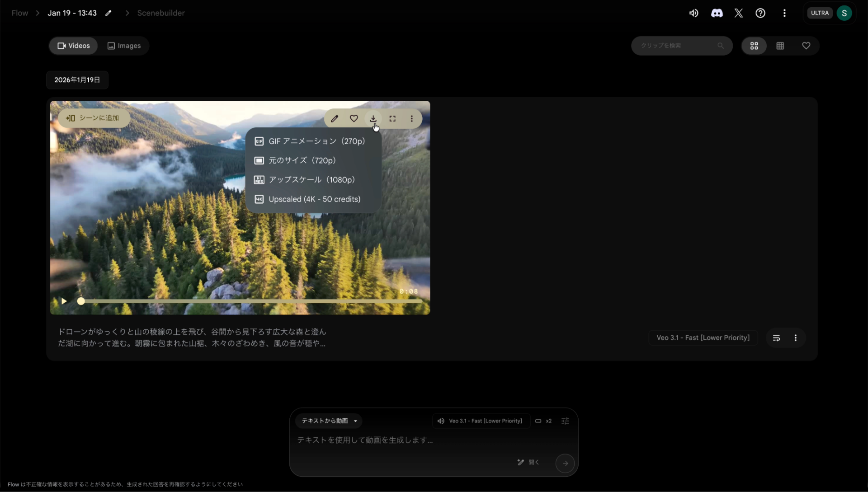Open the テキストから動画 mode dropdown
This screenshot has width=868, height=492.
pyautogui.click(x=328, y=421)
